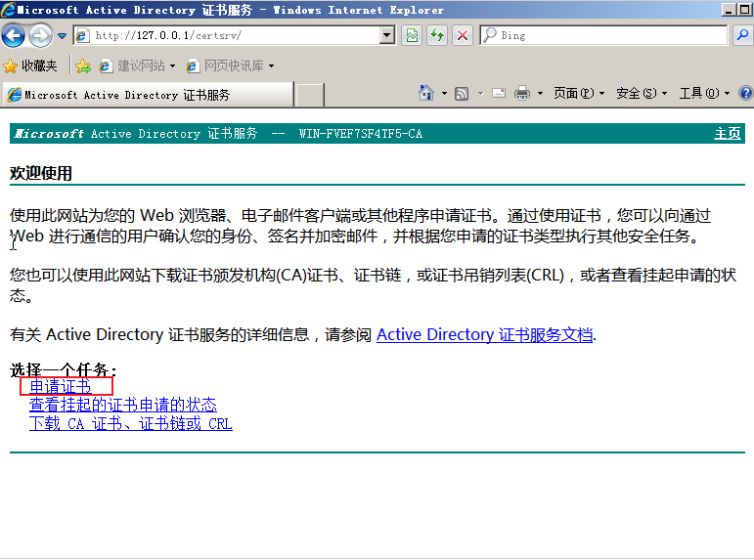
Task: Open a new blank tab
Action: (309, 95)
